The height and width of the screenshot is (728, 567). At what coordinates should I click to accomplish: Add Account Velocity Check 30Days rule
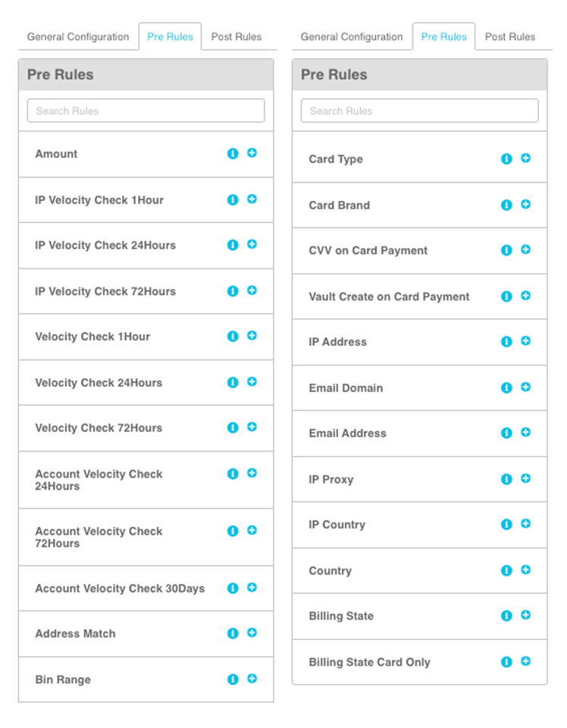click(x=252, y=587)
